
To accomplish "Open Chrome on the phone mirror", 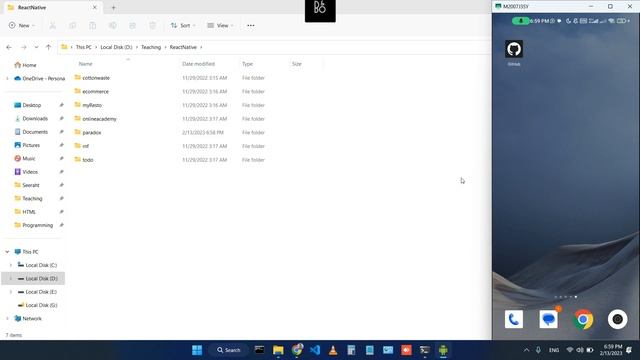I will pyautogui.click(x=583, y=319).
